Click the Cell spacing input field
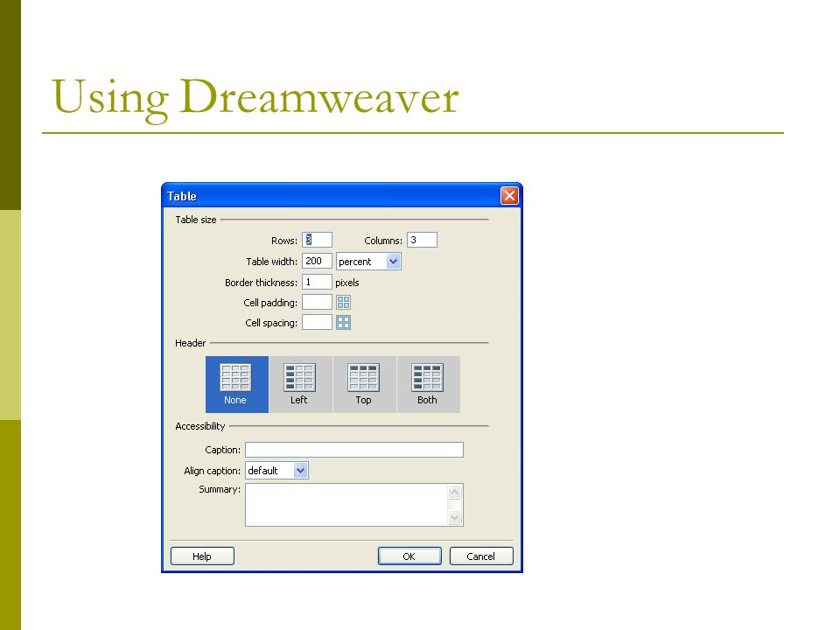The height and width of the screenshot is (630, 840). pyautogui.click(x=317, y=322)
